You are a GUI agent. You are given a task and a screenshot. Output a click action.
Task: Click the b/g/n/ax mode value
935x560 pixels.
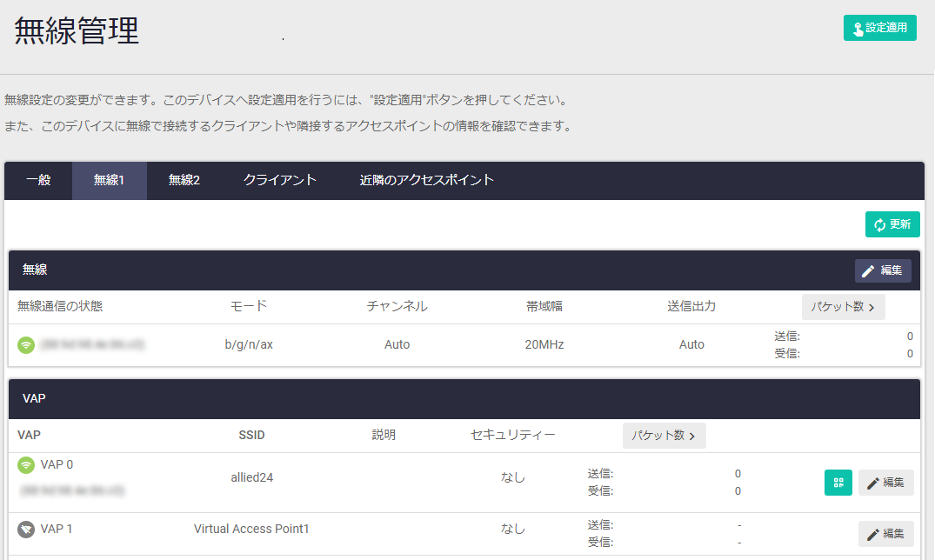pos(249,344)
